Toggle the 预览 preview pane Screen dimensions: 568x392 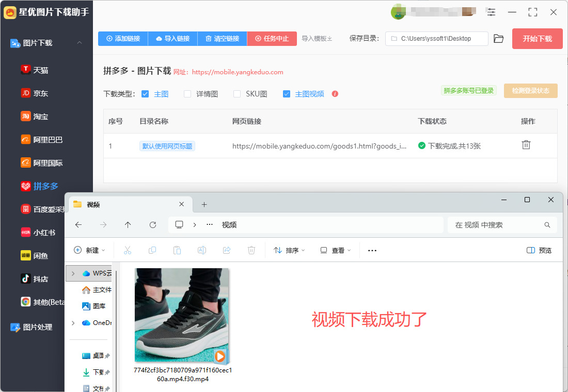(x=539, y=250)
